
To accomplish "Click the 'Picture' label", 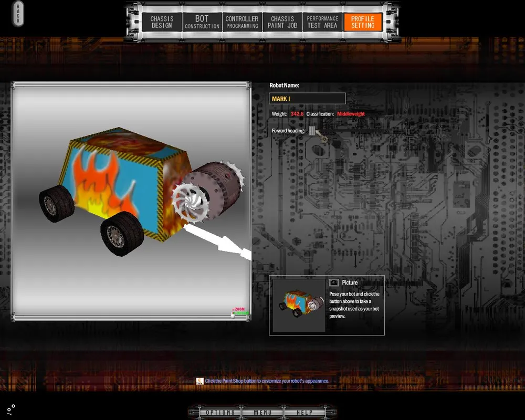I will pyautogui.click(x=350, y=282).
